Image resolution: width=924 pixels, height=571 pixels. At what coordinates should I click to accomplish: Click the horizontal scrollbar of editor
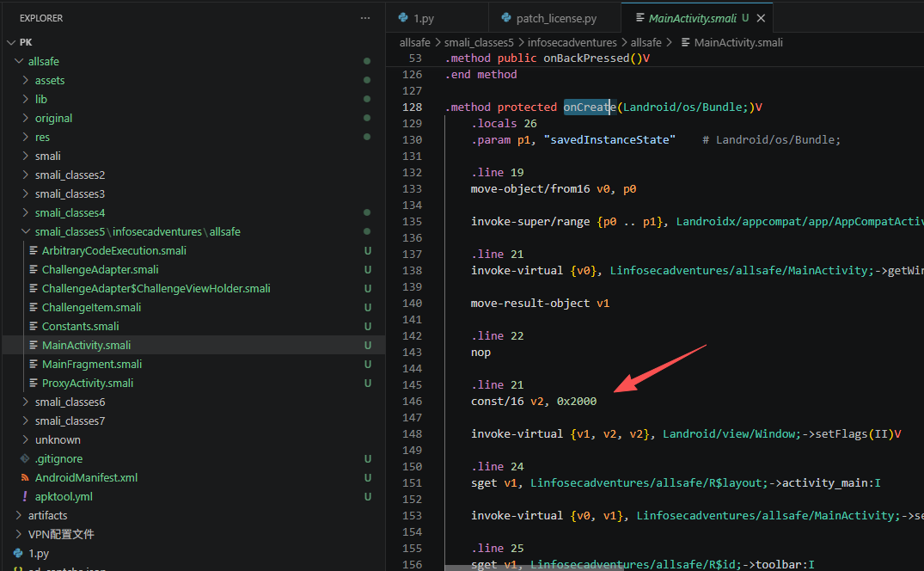[534, 568]
